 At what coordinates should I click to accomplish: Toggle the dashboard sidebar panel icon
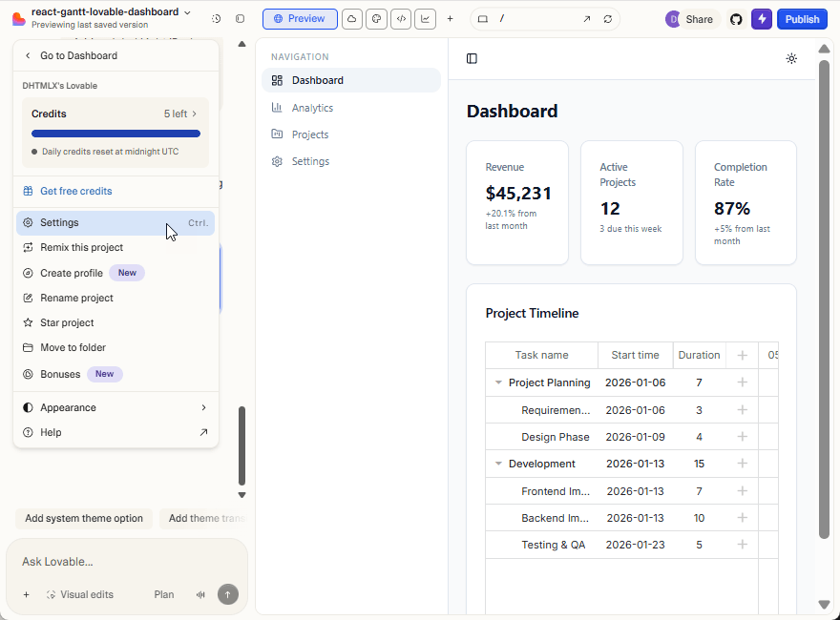472,58
